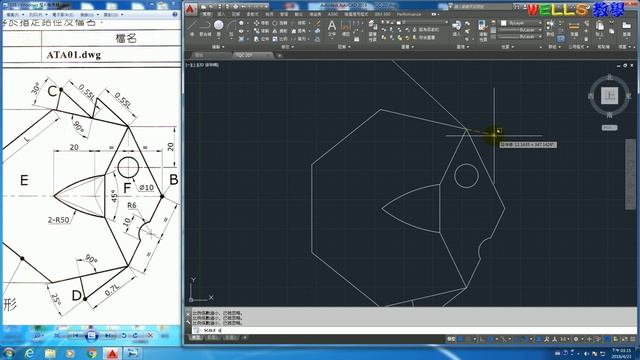Viewport: 640px width, 360px height.
Task: Click the Measure tool in Utilities
Action: tap(574, 28)
